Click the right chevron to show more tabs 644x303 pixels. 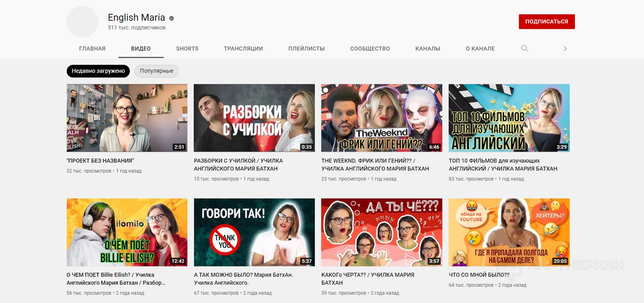(565, 49)
